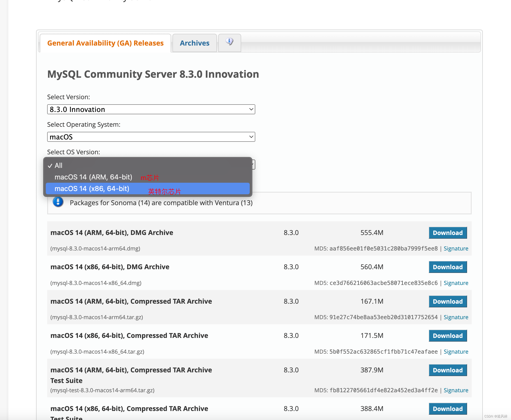The width and height of the screenshot is (511, 420).
Task: Choose the All option in OS Version list
Action: pos(148,166)
